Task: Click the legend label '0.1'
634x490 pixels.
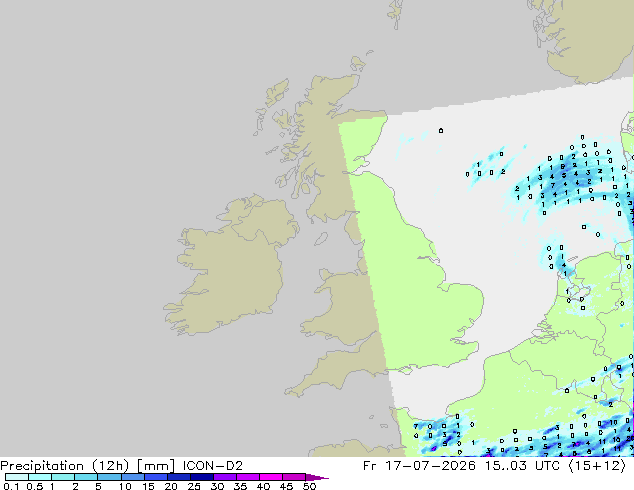Action: click(x=11, y=486)
